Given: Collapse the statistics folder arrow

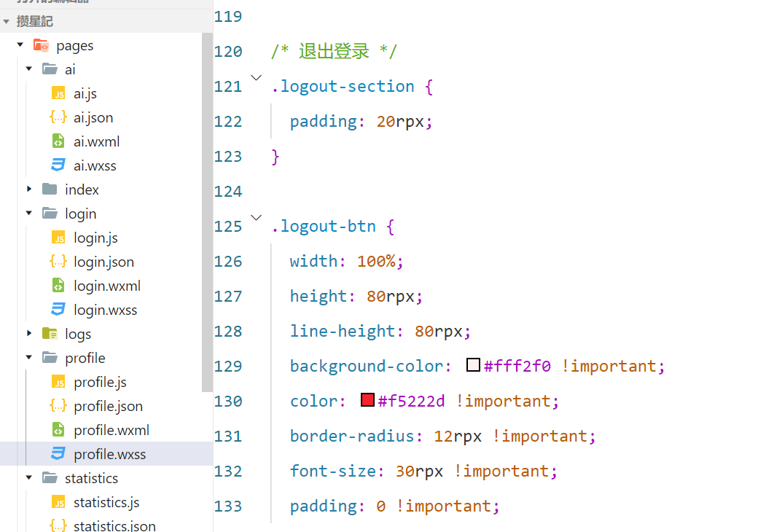Looking at the screenshot, I should 29,477.
